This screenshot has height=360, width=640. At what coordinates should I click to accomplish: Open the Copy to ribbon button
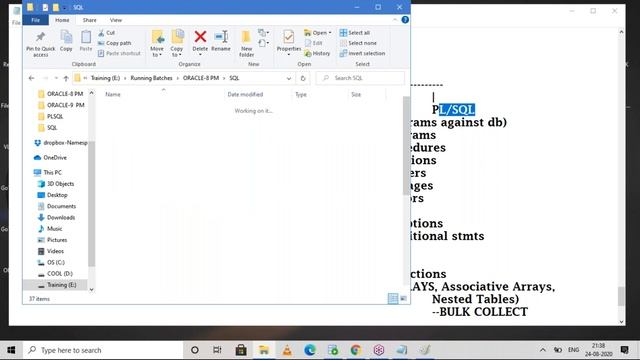(177, 43)
